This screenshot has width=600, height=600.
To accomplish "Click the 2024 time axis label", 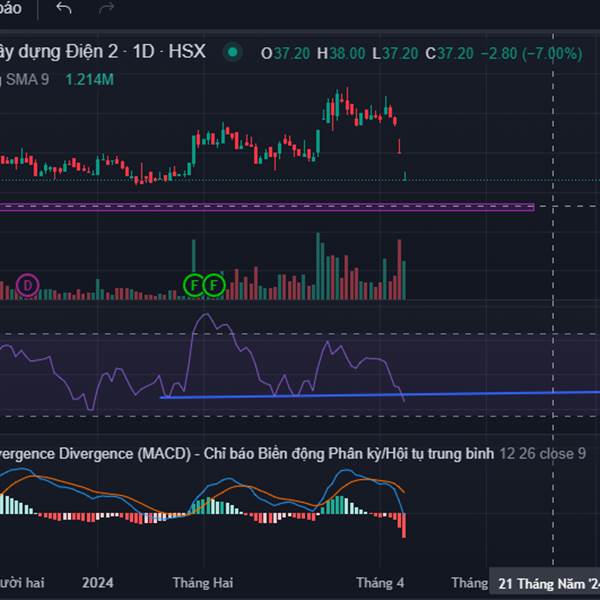I will click(98, 583).
